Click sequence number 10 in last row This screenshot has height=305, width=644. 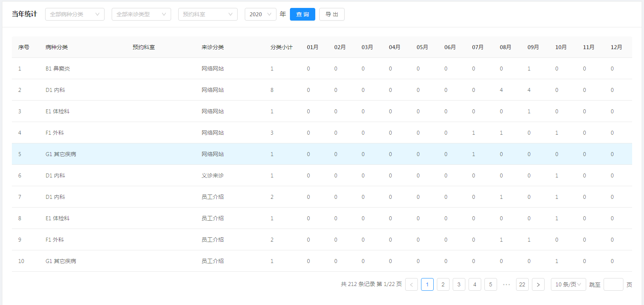pyautogui.click(x=21, y=261)
